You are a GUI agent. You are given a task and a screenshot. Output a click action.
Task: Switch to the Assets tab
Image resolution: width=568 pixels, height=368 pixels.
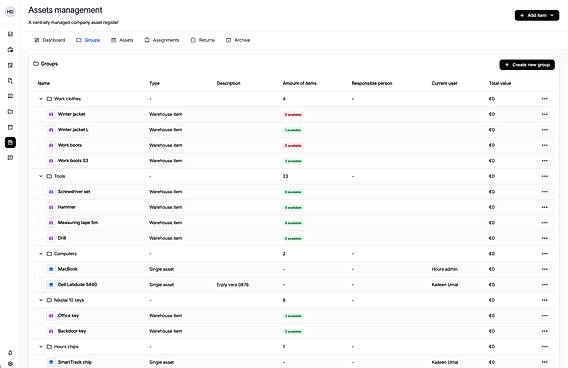(122, 40)
